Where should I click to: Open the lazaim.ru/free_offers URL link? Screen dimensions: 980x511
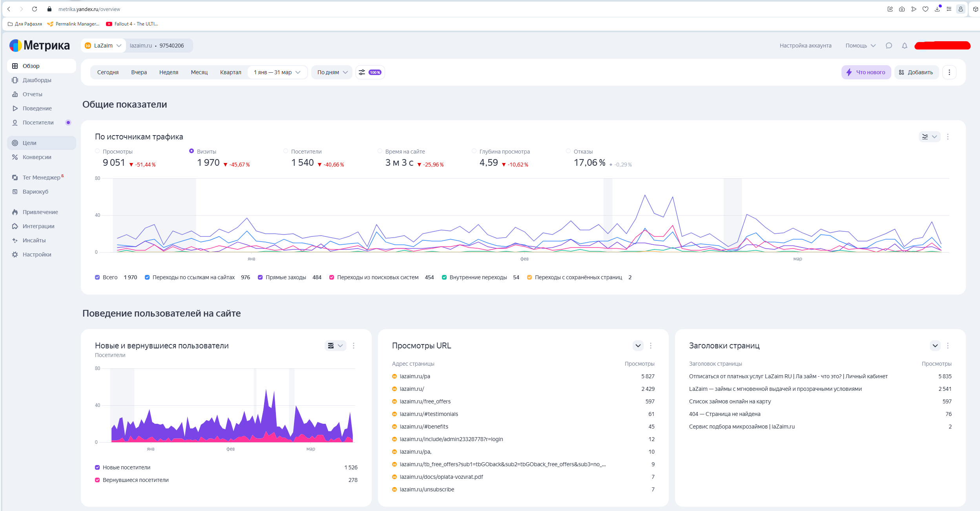pyautogui.click(x=425, y=401)
